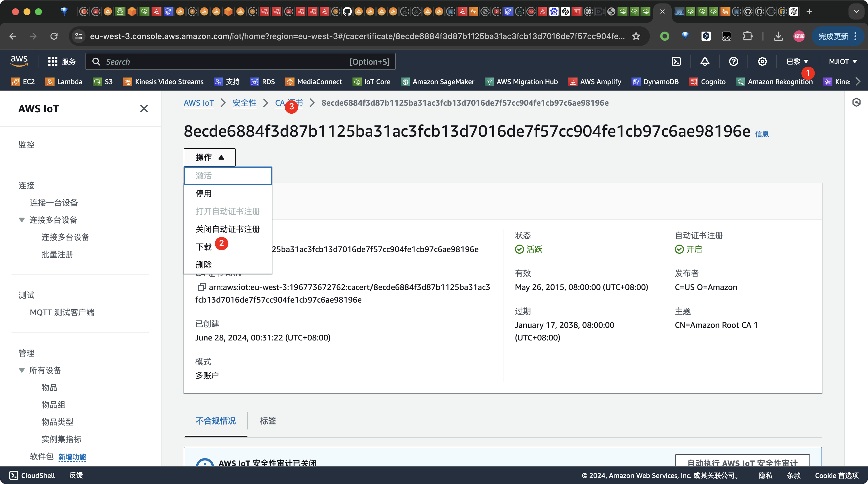Open RDS service shortcut

pos(262,82)
